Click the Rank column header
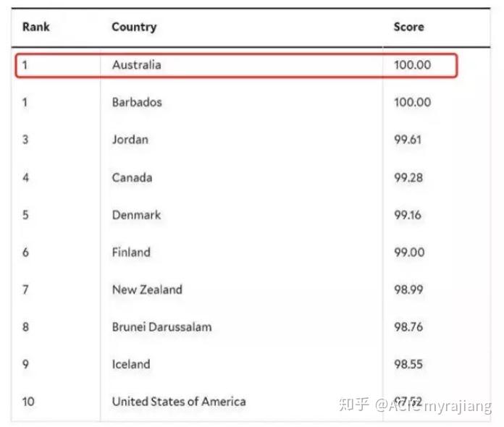The height and width of the screenshot is (427, 504). tap(36, 27)
